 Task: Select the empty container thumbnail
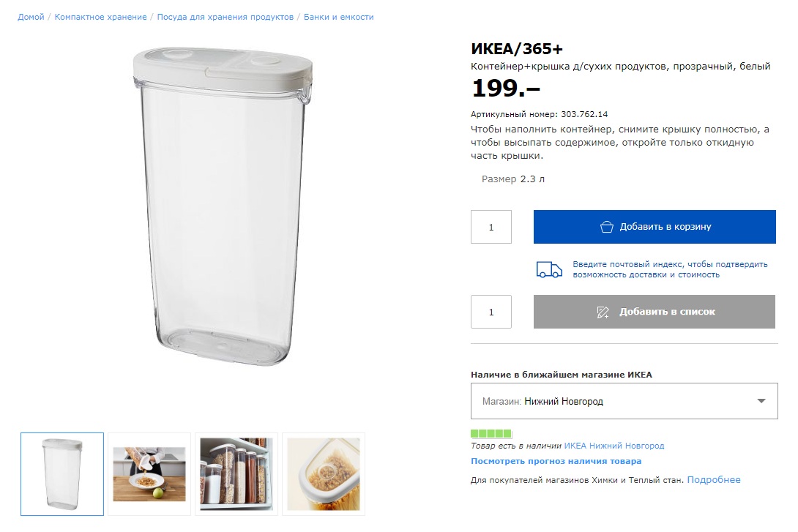(x=62, y=474)
